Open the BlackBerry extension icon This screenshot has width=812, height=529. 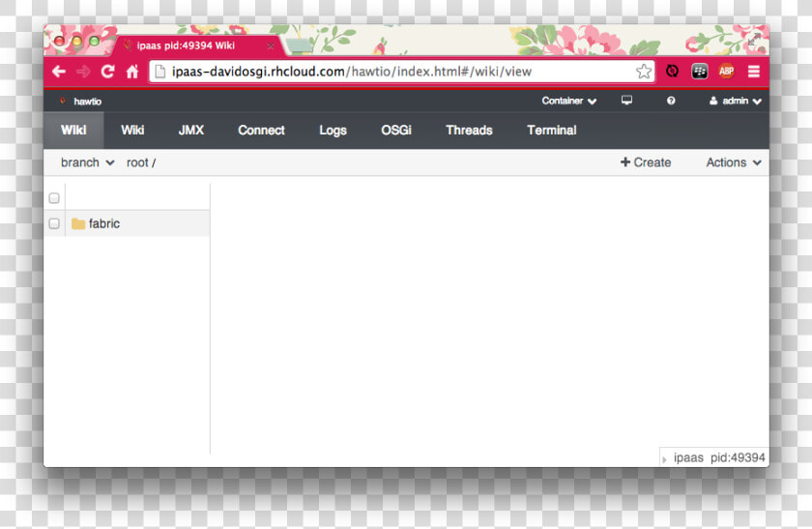700,72
